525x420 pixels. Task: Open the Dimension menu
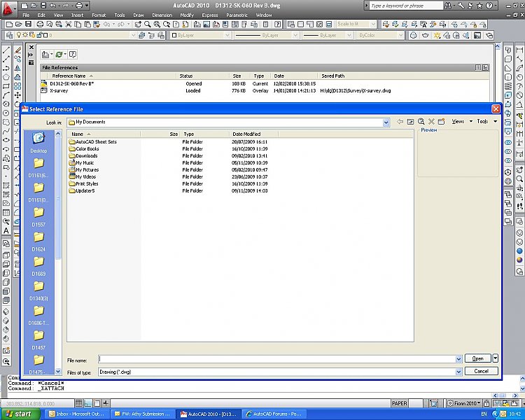[x=162, y=15]
